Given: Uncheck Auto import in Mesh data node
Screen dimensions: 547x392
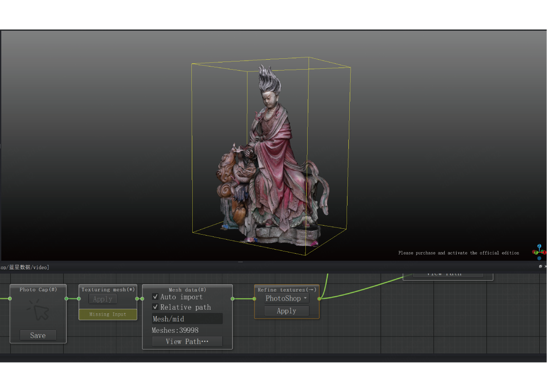Looking at the screenshot, I should coord(155,297).
